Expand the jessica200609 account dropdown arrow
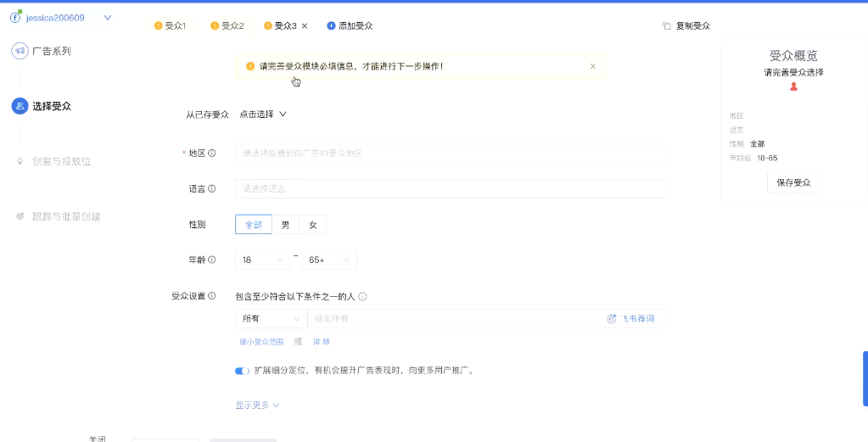Viewport: 868px width, 442px height. (108, 18)
